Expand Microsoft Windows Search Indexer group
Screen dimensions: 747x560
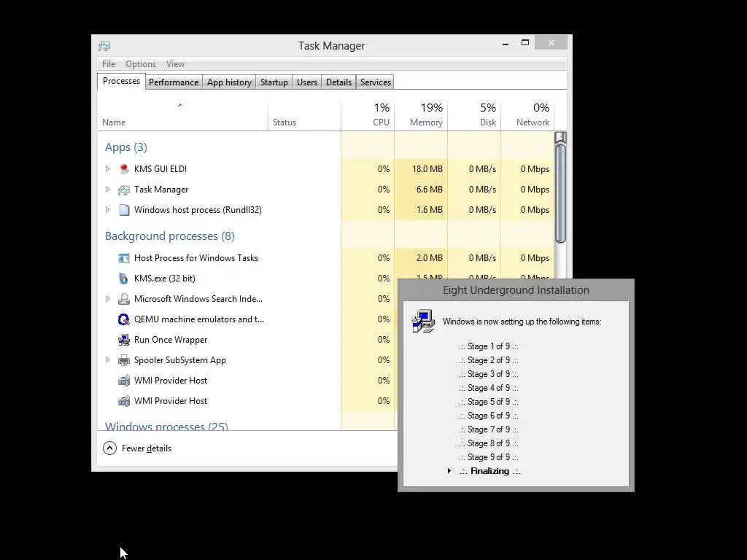(108, 299)
